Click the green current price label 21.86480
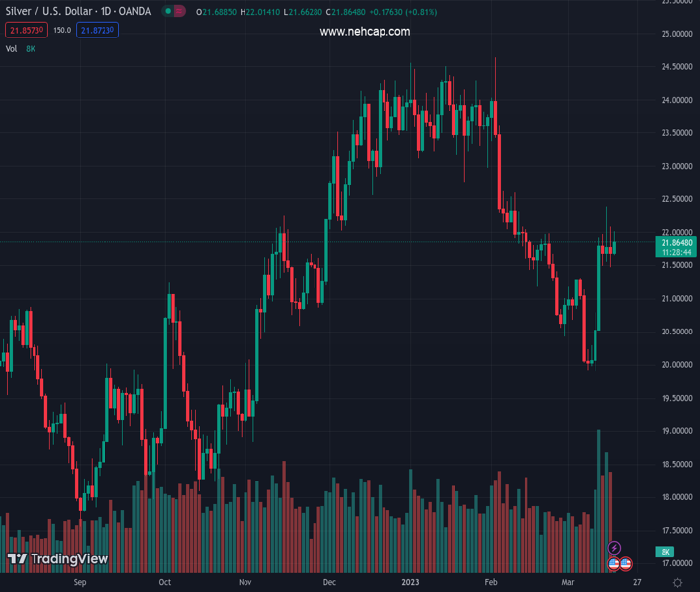Viewport: 700px width, 592px height. tap(677, 242)
